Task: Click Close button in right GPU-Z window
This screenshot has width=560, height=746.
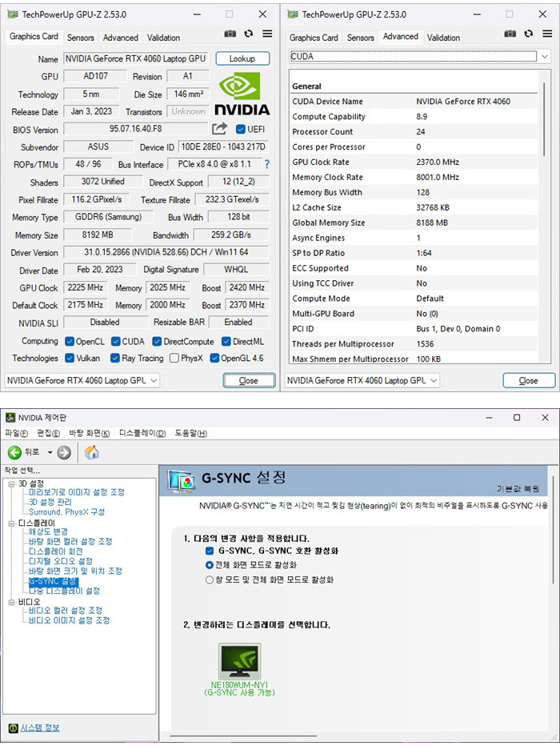Action: [x=529, y=381]
